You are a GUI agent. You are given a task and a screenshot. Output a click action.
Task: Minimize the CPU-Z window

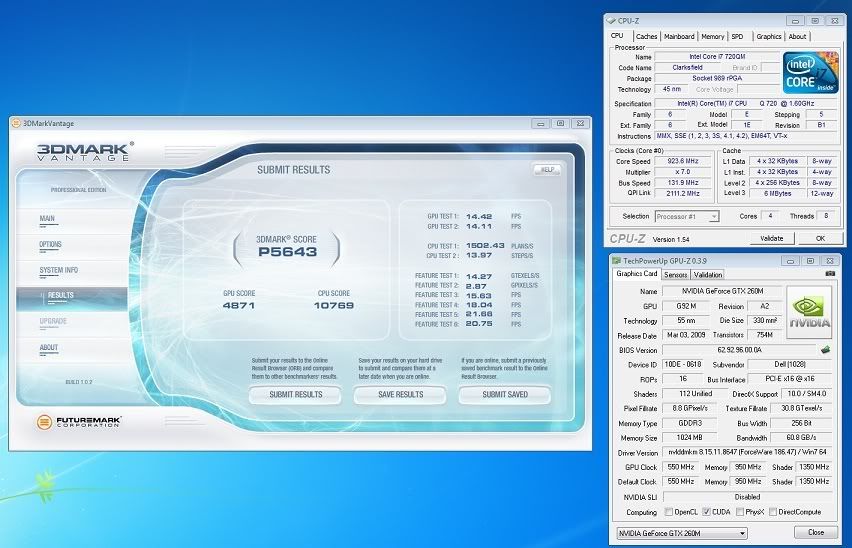point(795,21)
